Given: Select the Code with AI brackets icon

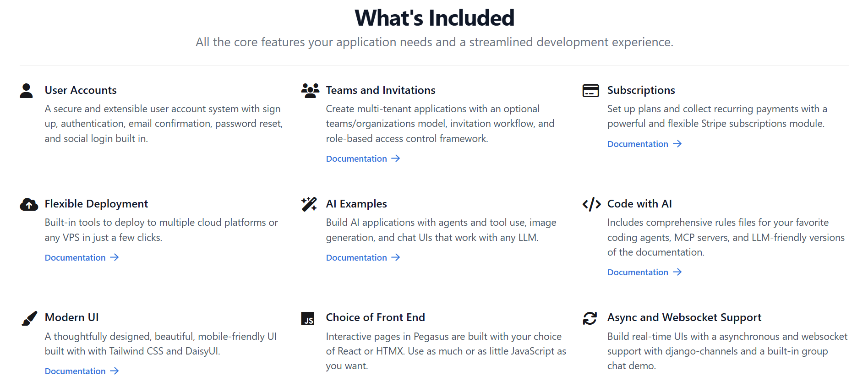Looking at the screenshot, I should coord(591,204).
